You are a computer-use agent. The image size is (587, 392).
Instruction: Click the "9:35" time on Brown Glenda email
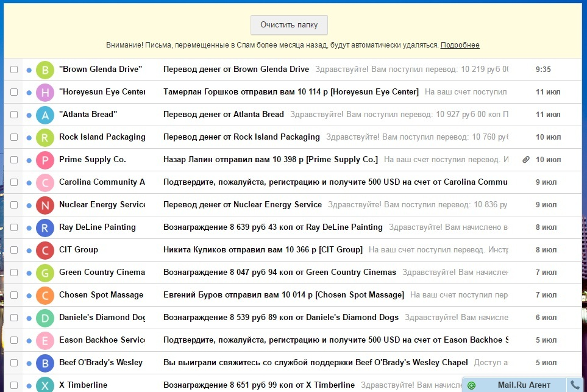pos(543,69)
